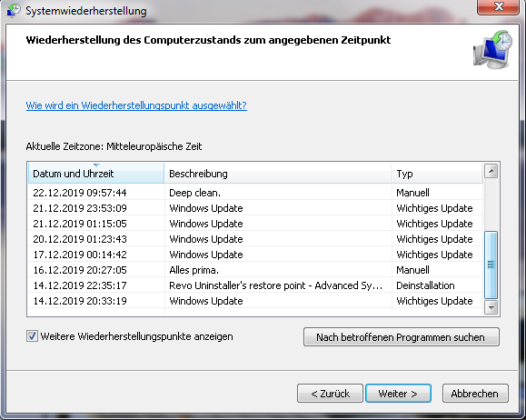This screenshot has width=526, height=420.
Task: Click the Systemwiederherstellung title bar icon
Action: [x=14, y=10]
